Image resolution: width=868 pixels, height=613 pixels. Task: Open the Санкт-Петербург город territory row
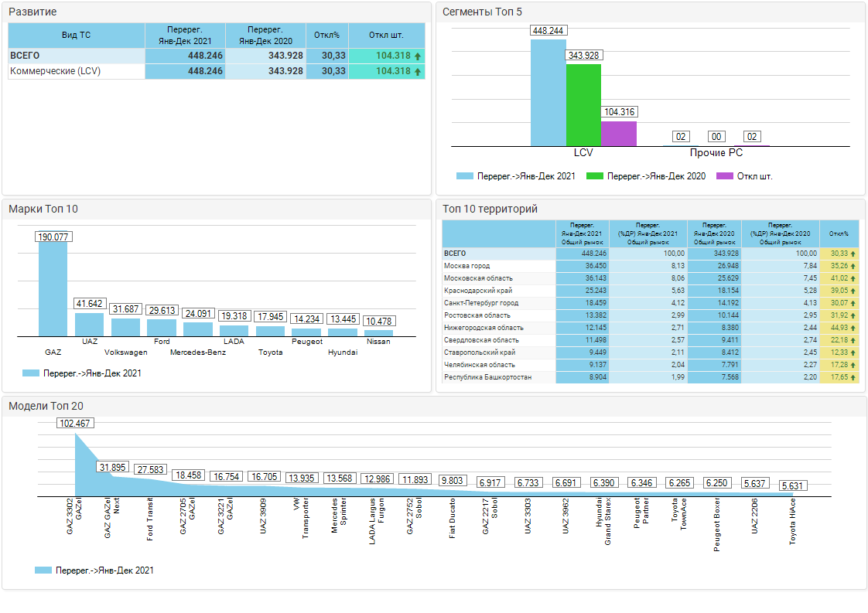click(480, 303)
